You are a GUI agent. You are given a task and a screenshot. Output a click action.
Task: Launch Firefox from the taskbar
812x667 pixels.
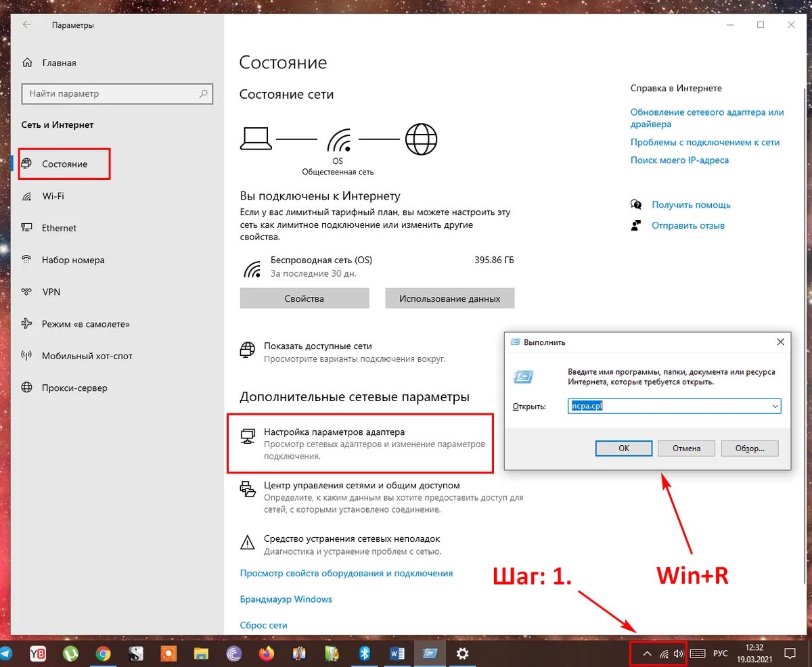267,653
